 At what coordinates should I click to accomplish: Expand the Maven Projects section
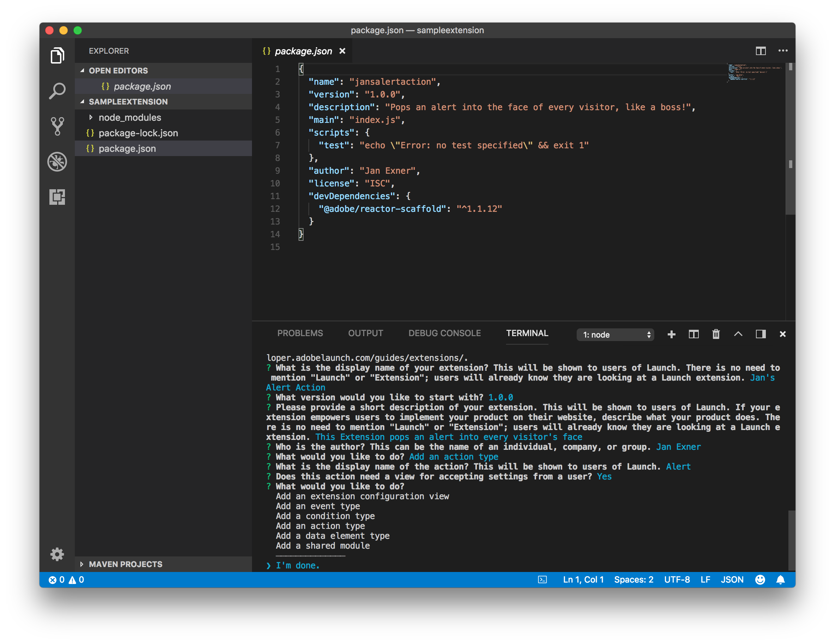[125, 564]
